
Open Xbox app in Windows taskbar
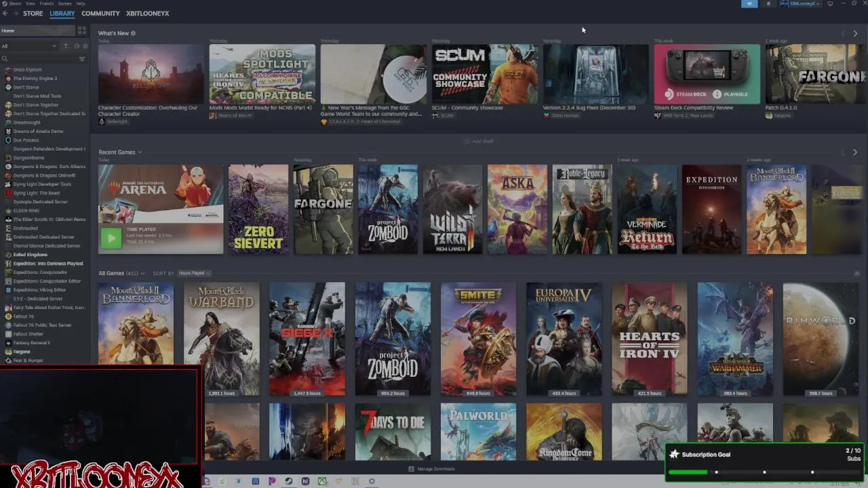click(x=322, y=481)
